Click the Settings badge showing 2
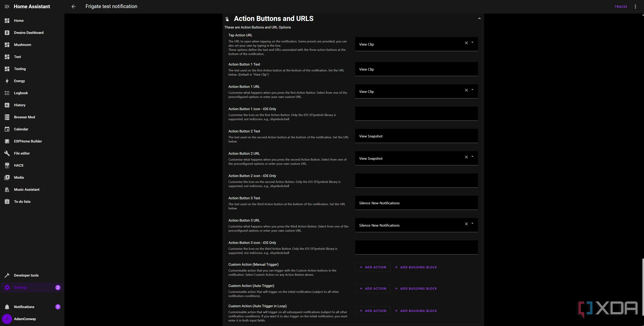This screenshot has height=326, width=644. click(58, 287)
